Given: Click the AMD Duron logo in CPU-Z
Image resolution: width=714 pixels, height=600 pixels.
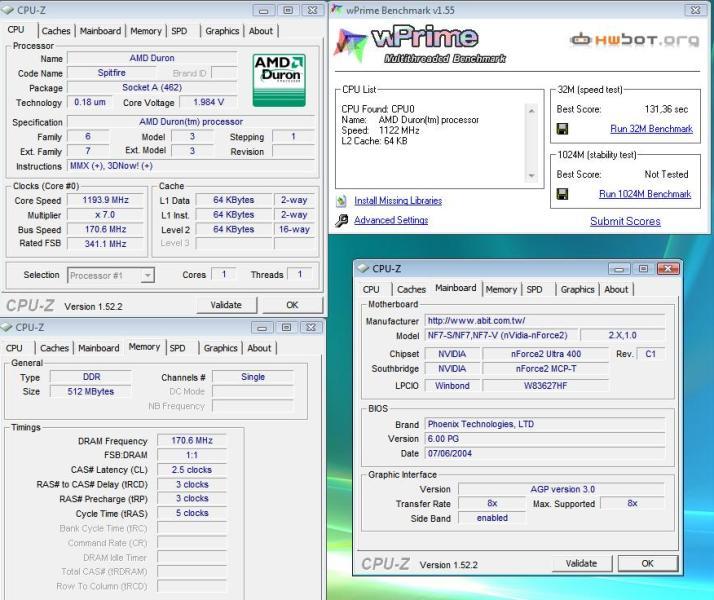Looking at the screenshot, I should (x=279, y=80).
